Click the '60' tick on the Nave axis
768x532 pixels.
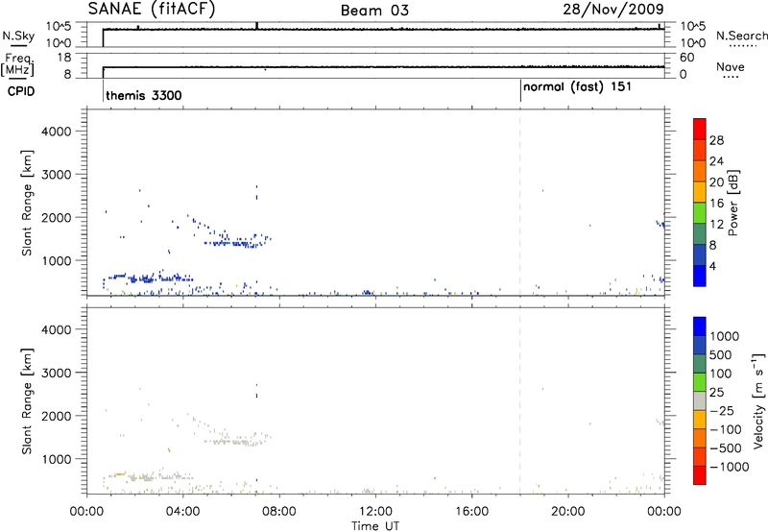687,58
